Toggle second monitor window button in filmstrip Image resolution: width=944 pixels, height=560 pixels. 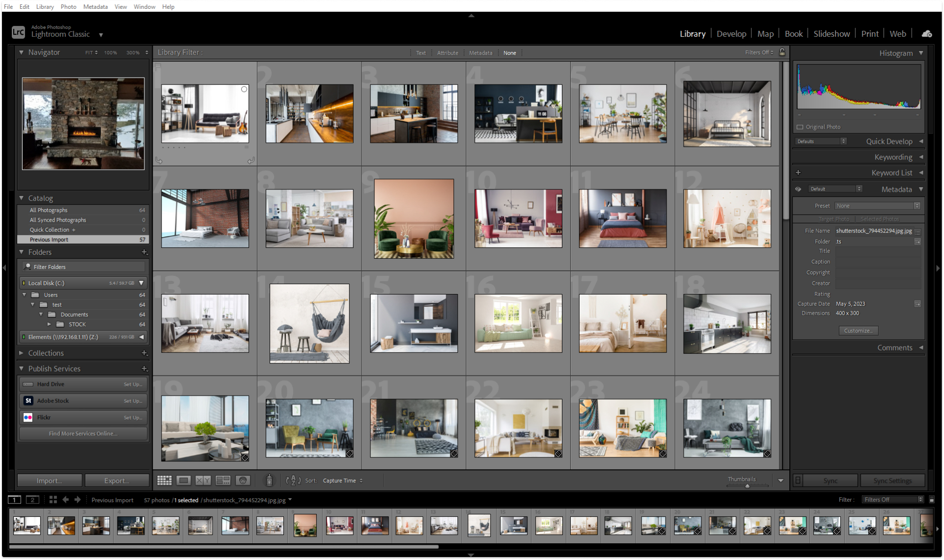32,499
